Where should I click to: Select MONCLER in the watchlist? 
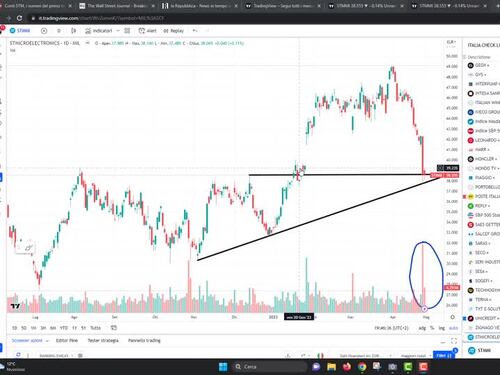[x=483, y=159]
